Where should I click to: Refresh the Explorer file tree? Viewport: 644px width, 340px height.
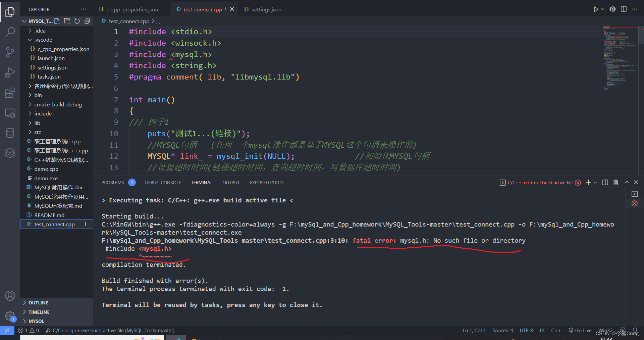77,21
